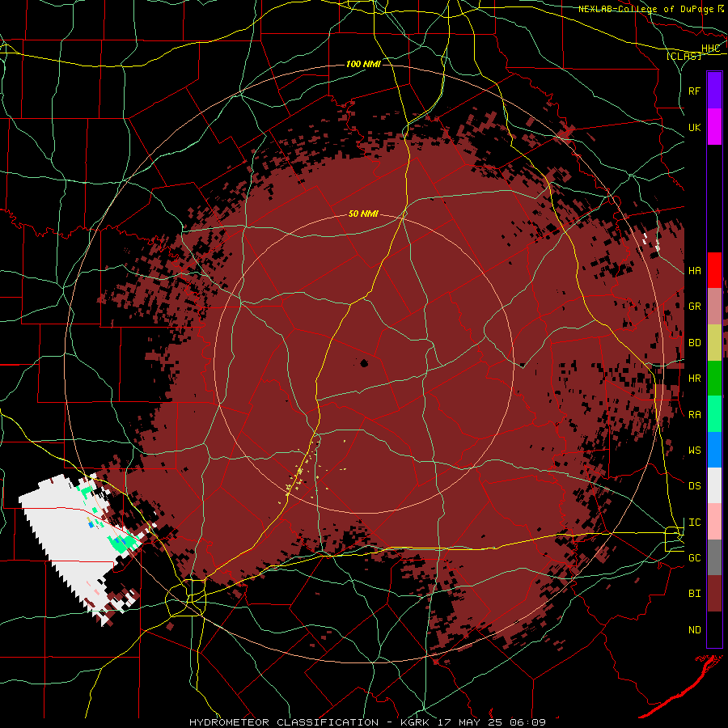This screenshot has width=728, height=728.
Task: Click the DS legend label
Action: pos(695,486)
